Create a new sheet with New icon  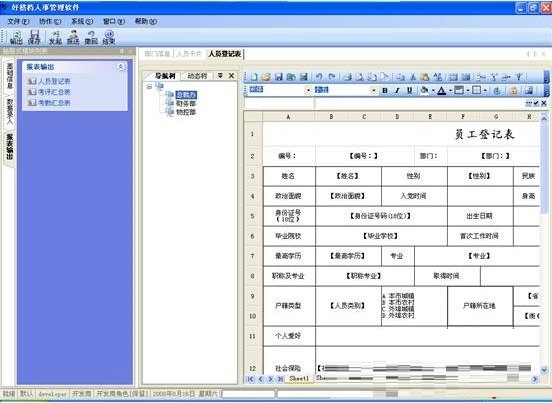[x=254, y=77]
